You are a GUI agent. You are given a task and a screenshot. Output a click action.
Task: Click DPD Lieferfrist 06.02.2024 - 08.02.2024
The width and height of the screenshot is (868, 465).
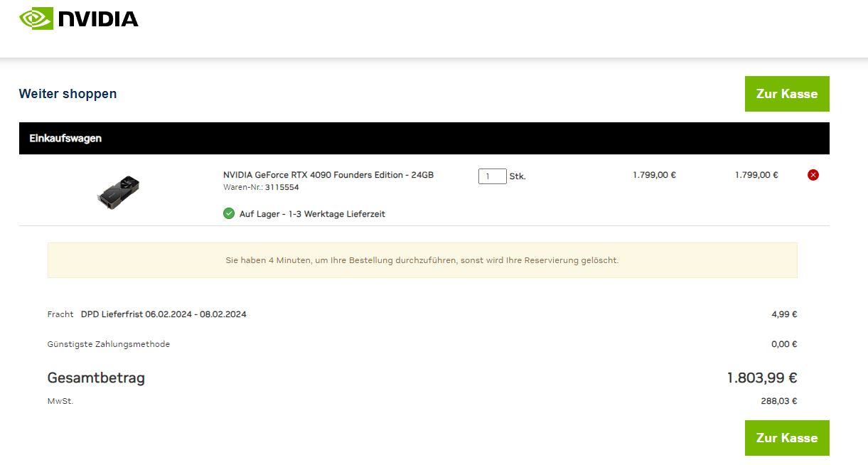pyautogui.click(x=164, y=314)
